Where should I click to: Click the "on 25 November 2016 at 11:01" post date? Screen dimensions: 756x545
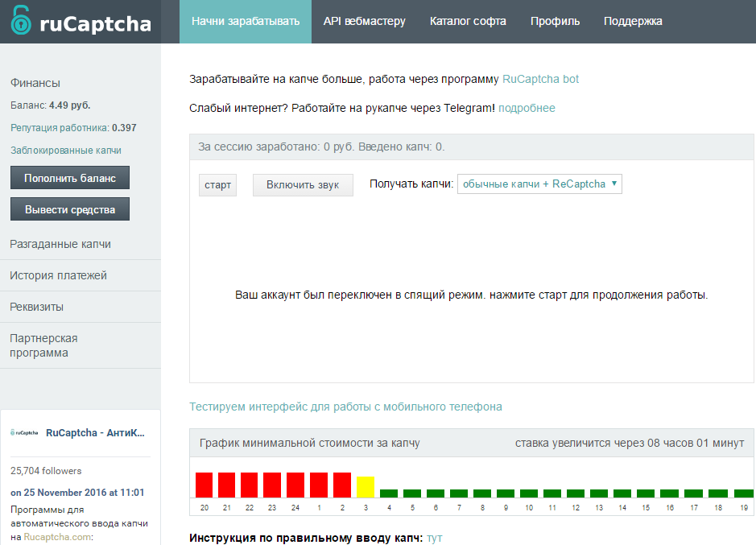coord(77,493)
